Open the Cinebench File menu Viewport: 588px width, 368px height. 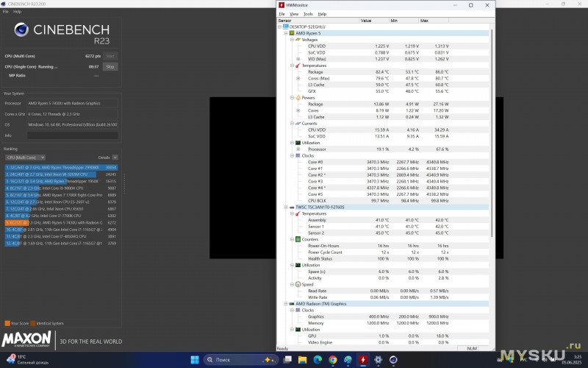pyautogui.click(x=6, y=12)
